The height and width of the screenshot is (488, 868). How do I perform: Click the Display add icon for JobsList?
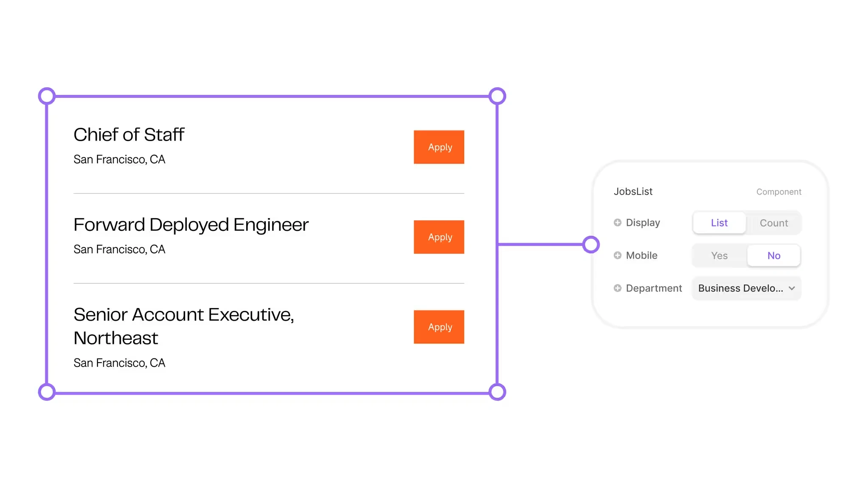[x=616, y=222]
